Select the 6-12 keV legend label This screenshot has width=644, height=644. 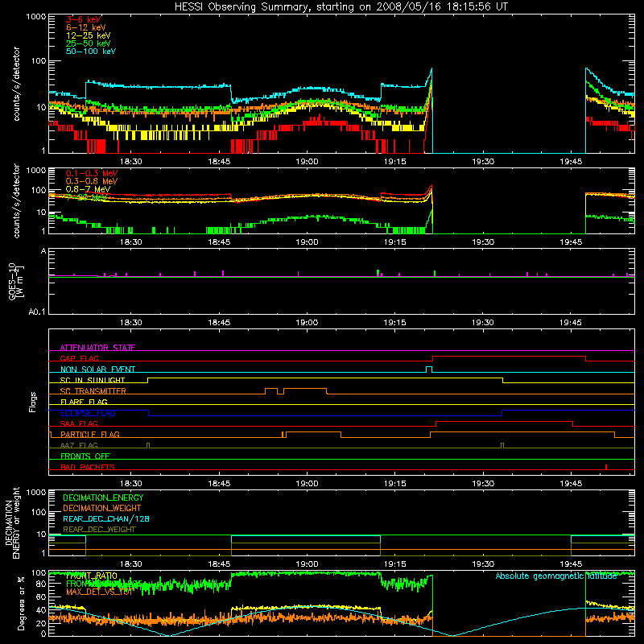click(x=86, y=27)
